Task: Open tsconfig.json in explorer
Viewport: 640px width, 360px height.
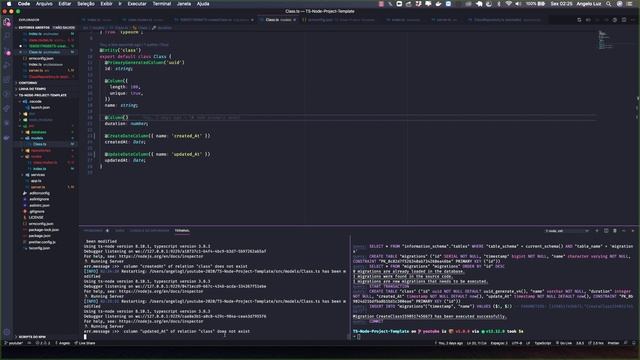Action: point(39,248)
